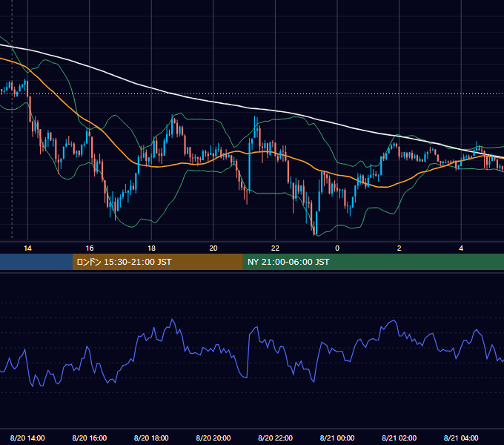Click the 4 hour label

pyautogui.click(x=461, y=248)
